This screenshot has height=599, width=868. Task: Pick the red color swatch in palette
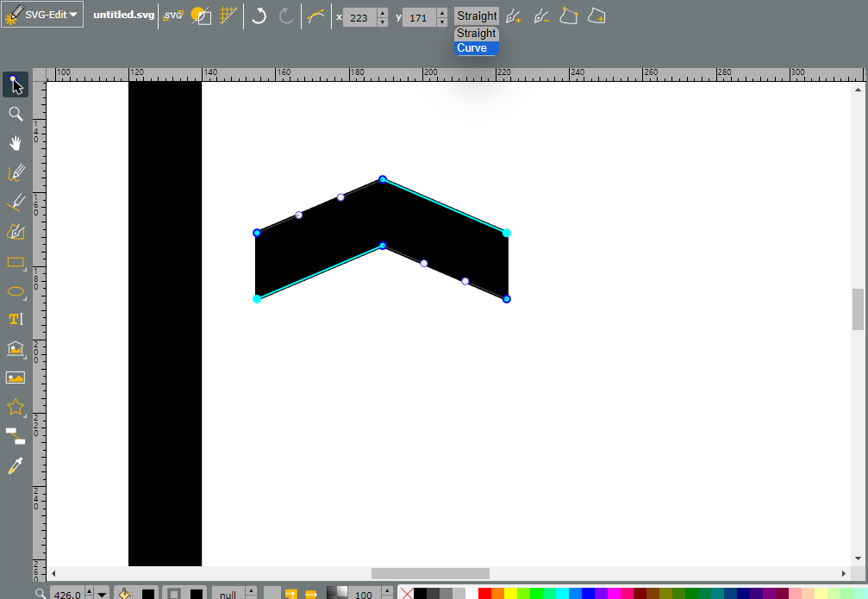pyautogui.click(x=484, y=594)
